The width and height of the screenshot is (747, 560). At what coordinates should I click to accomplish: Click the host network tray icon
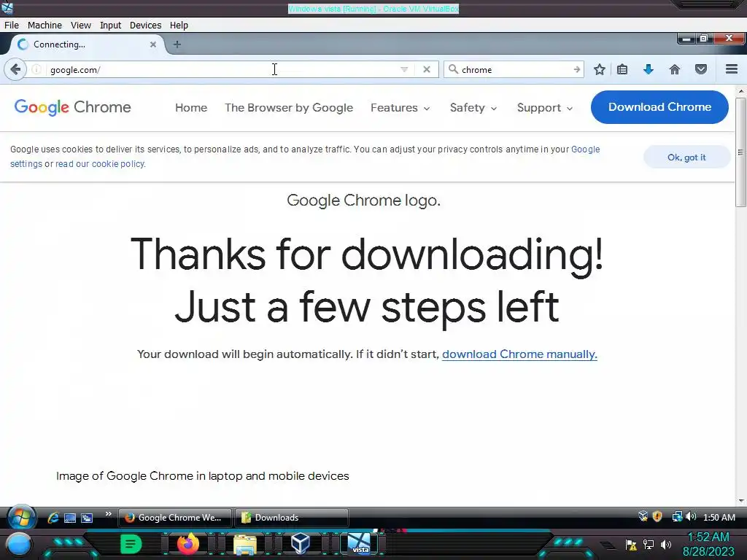click(x=648, y=545)
